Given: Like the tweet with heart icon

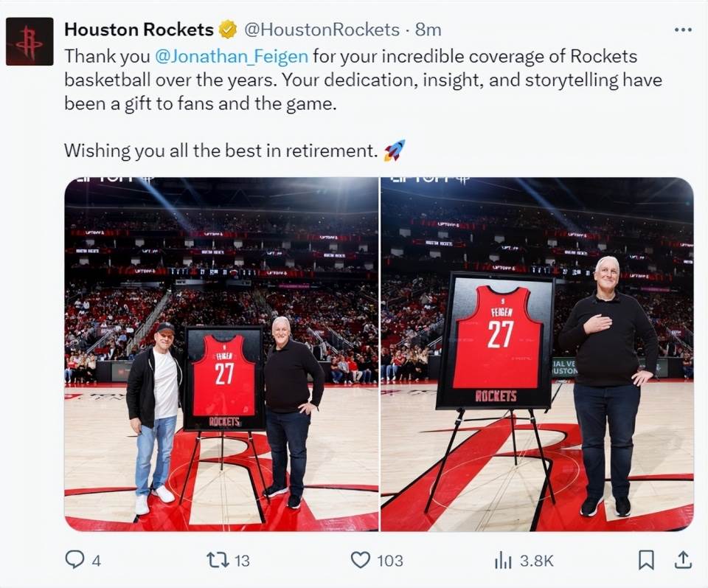Looking at the screenshot, I should 361,560.
